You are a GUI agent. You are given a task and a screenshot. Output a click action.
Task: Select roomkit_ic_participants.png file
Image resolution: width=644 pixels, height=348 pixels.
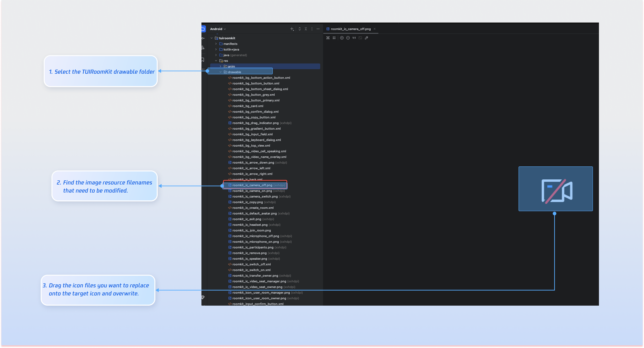point(257,247)
